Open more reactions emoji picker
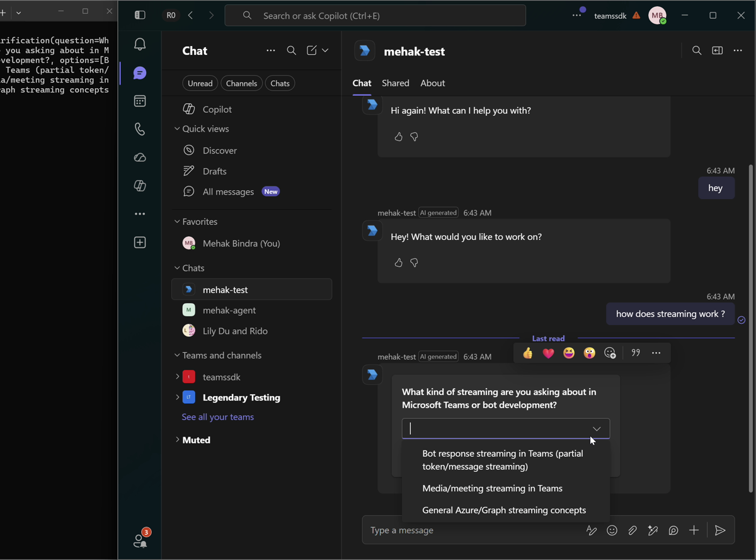This screenshot has height=560, width=756. [x=610, y=353]
